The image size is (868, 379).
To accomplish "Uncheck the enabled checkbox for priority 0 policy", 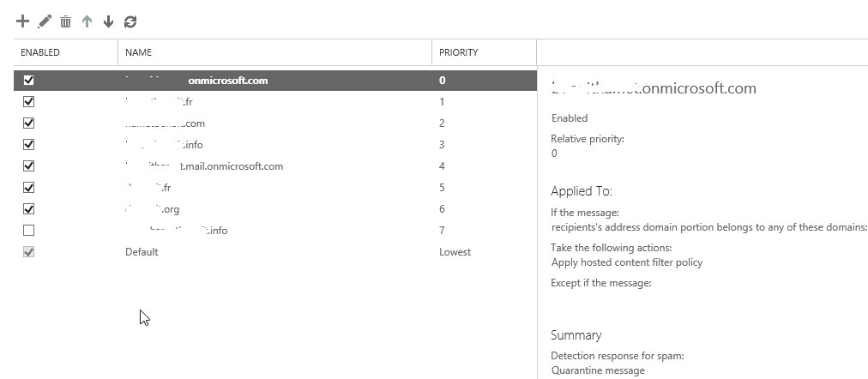I will (29, 80).
